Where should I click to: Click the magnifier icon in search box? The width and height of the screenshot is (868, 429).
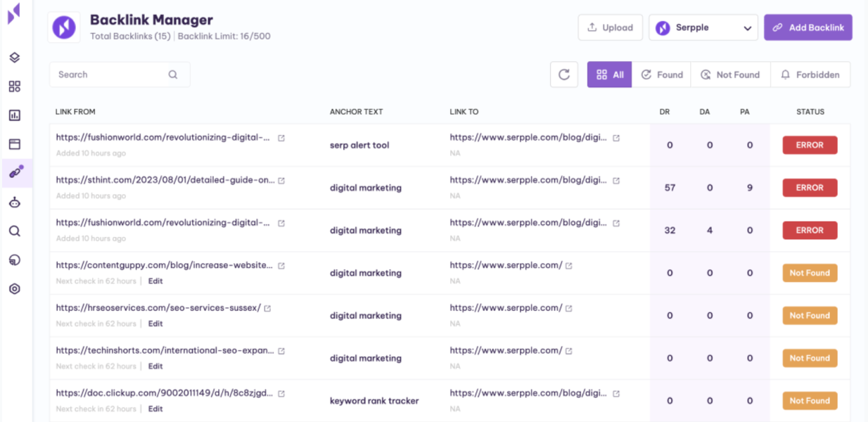173,75
